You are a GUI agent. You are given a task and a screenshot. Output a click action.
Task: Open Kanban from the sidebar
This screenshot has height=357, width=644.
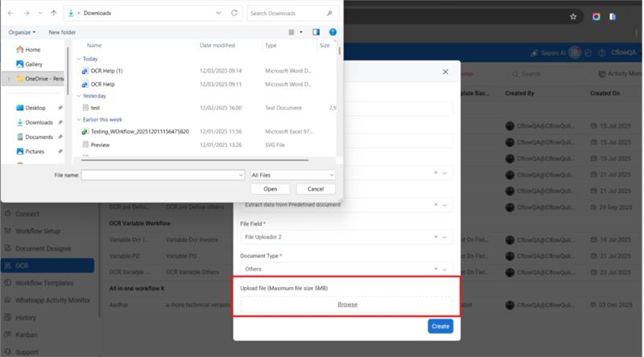[x=27, y=334]
